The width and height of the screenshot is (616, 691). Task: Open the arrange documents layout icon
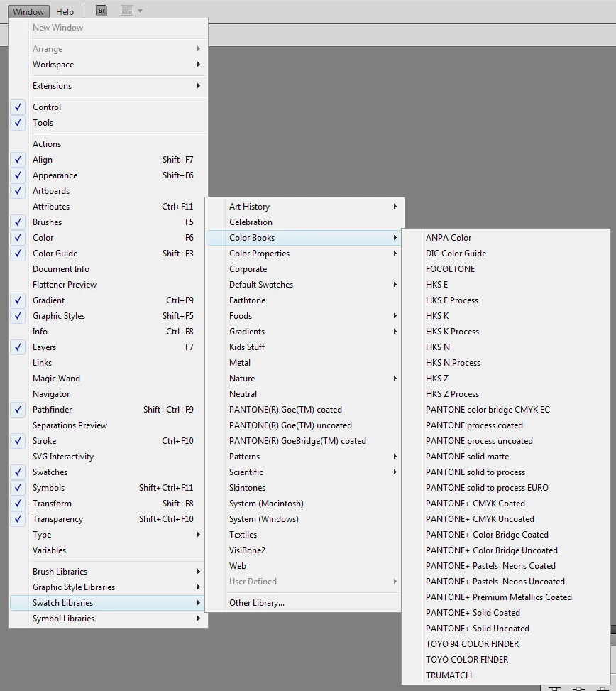(127, 11)
